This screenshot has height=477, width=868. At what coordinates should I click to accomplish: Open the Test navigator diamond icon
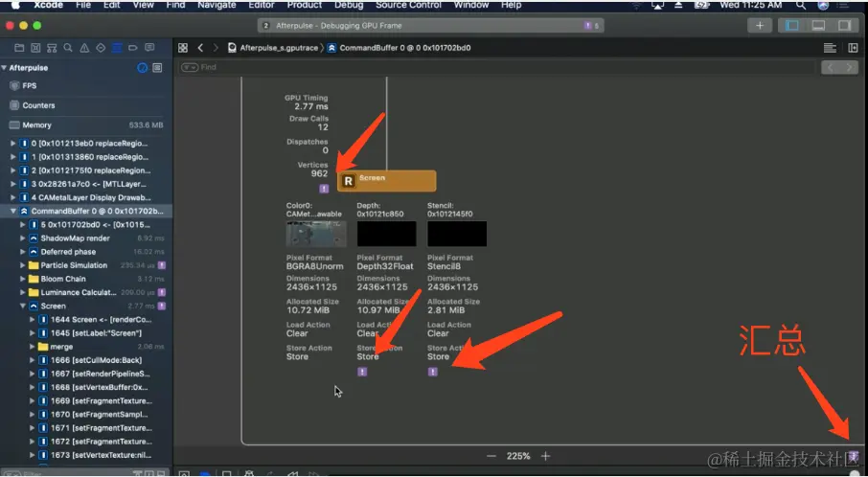(101, 48)
